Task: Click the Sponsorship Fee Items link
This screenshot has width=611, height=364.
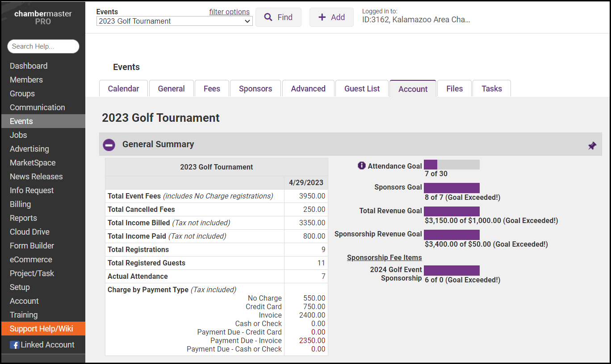Action: pos(384,257)
